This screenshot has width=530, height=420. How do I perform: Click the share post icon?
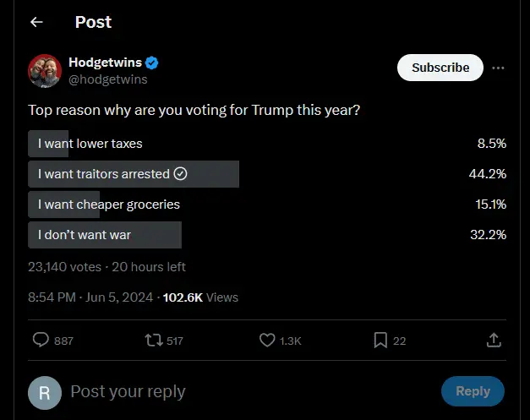494,340
